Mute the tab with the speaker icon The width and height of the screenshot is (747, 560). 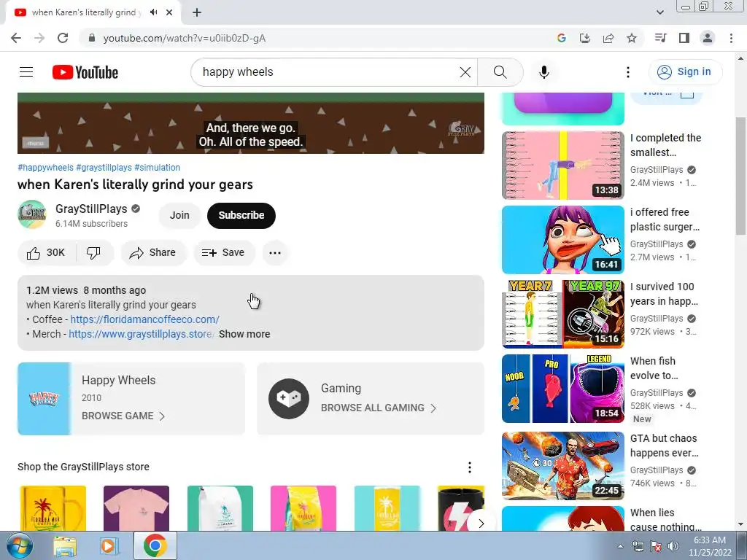153,12
